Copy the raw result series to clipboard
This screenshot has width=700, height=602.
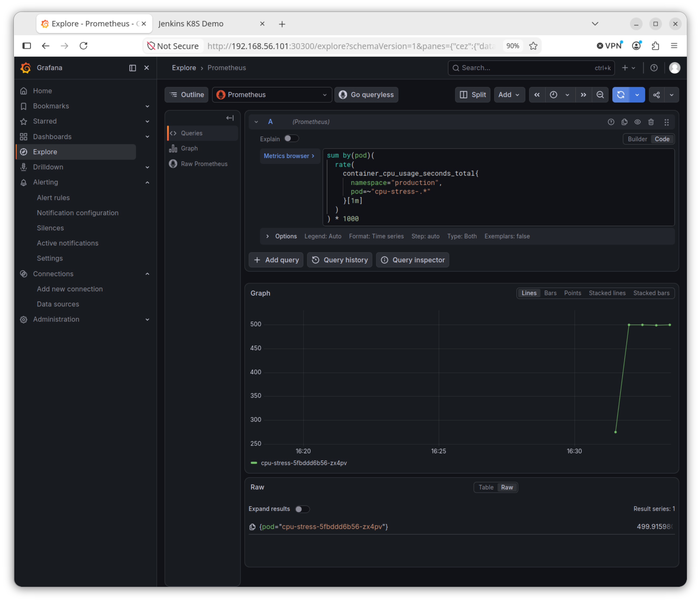[252, 527]
